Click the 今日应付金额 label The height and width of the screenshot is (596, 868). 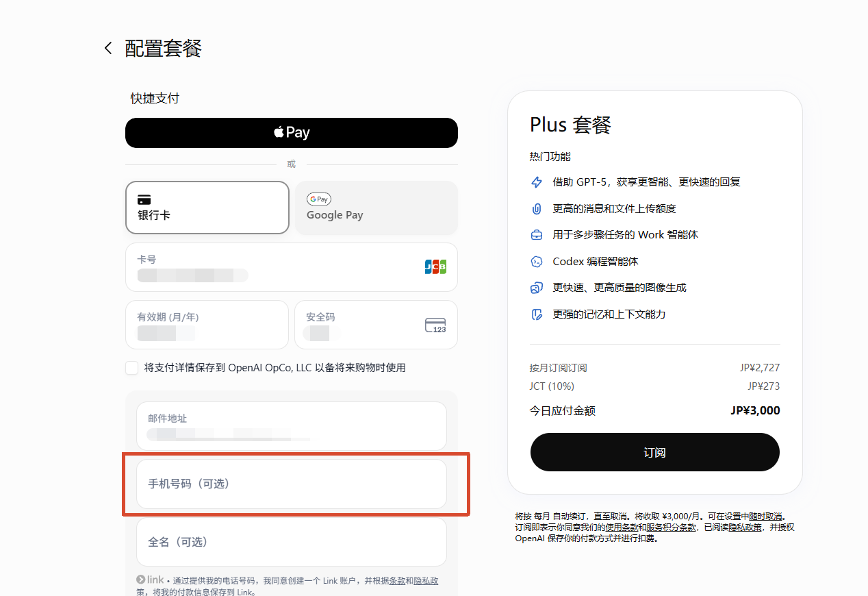click(563, 411)
